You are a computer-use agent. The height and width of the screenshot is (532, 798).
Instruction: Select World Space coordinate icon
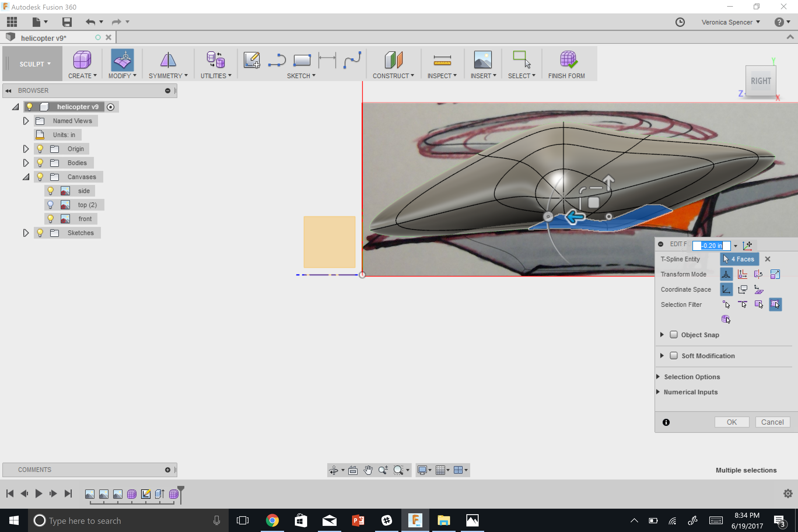click(x=726, y=289)
